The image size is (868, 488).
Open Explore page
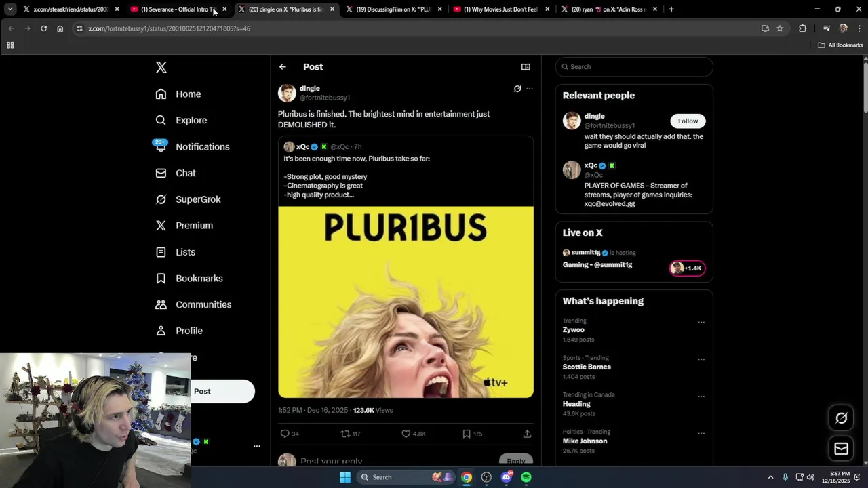click(x=181, y=120)
